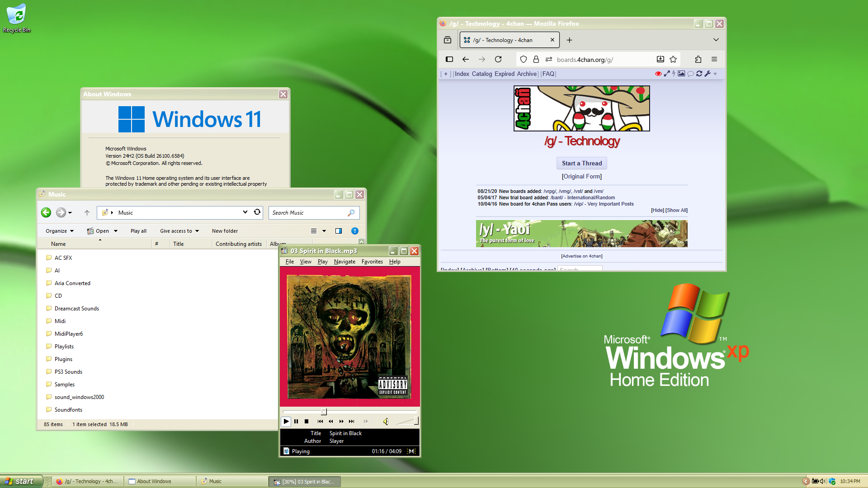Bookmark page with the star icon

pyautogui.click(x=673, y=59)
